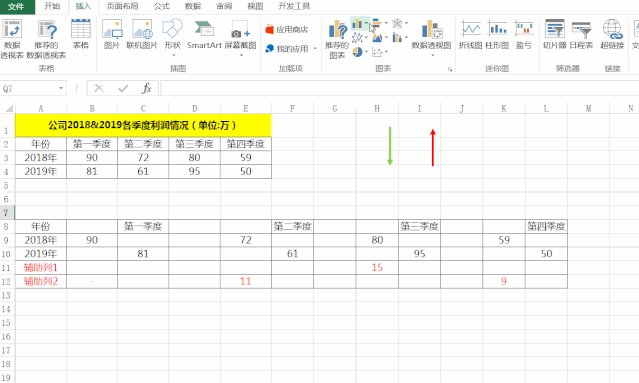This screenshot has height=383, width=639.
Task: Insert a radar or stock chart
Action: (397, 24)
